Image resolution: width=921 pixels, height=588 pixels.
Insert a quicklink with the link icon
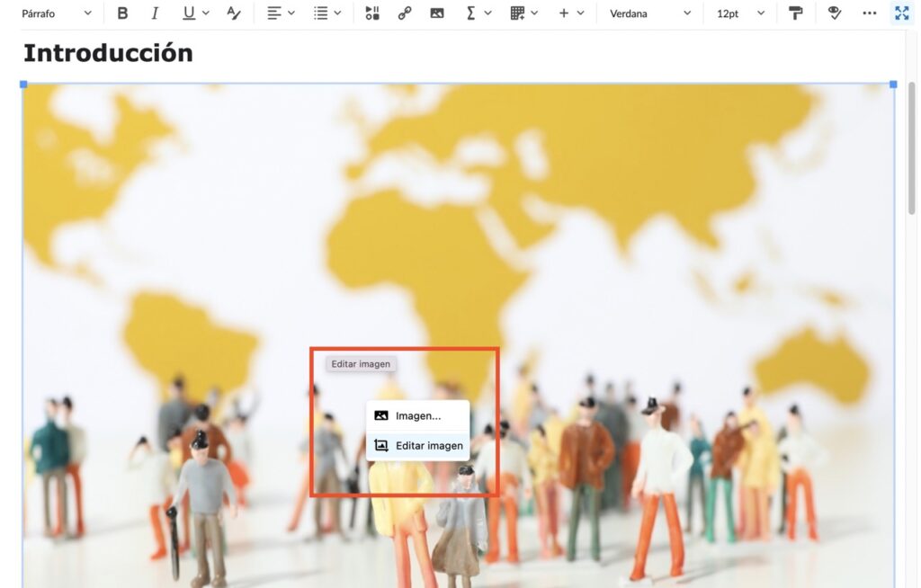click(x=405, y=13)
